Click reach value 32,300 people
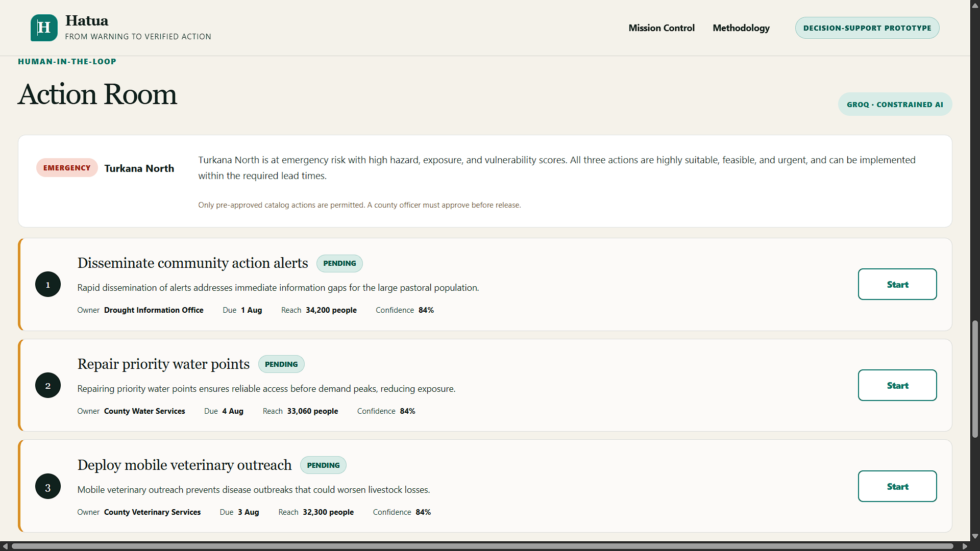Viewport: 980px width, 551px height. coord(328,512)
